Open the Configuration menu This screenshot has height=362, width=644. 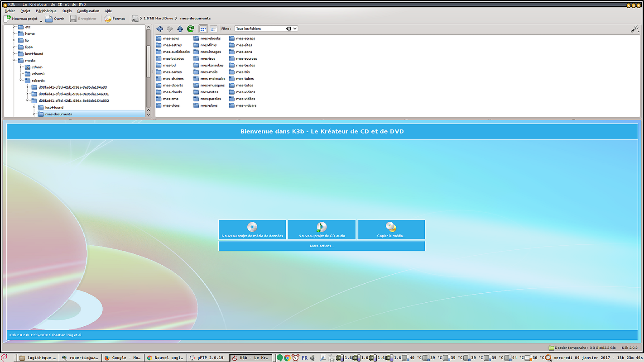[88, 11]
